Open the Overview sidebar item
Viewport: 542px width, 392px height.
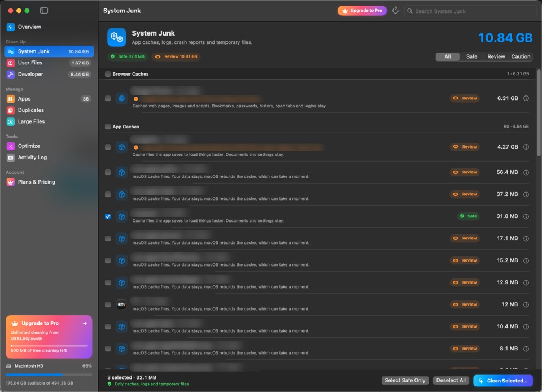click(x=49, y=27)
